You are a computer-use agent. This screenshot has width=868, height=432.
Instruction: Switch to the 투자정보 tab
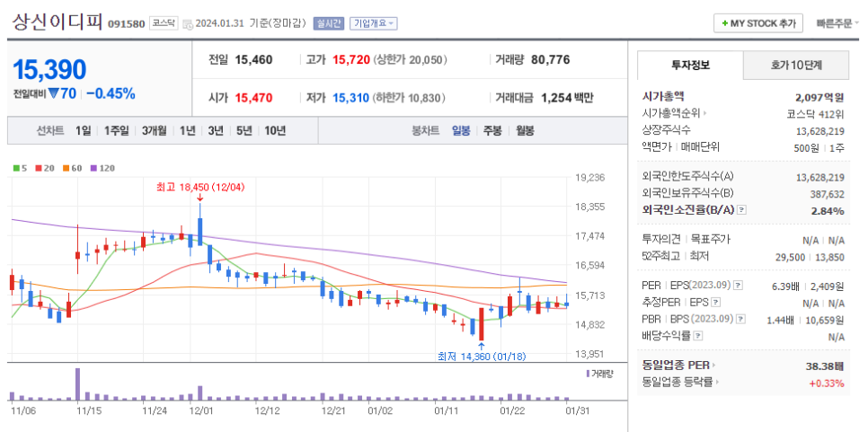click(690, 66)
